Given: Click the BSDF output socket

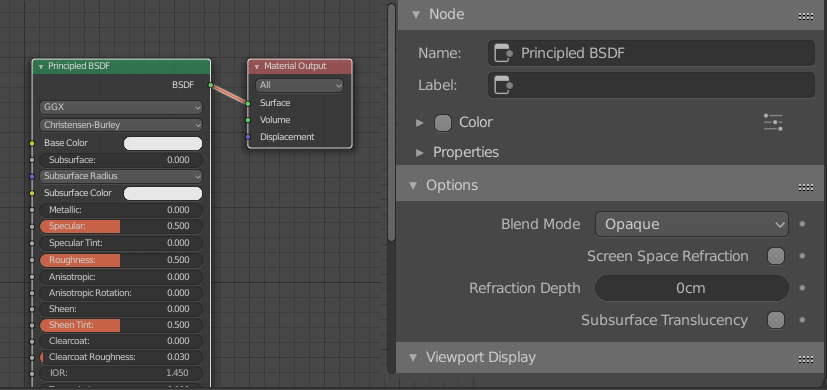Looking at the screenshot, I should 210,85.
